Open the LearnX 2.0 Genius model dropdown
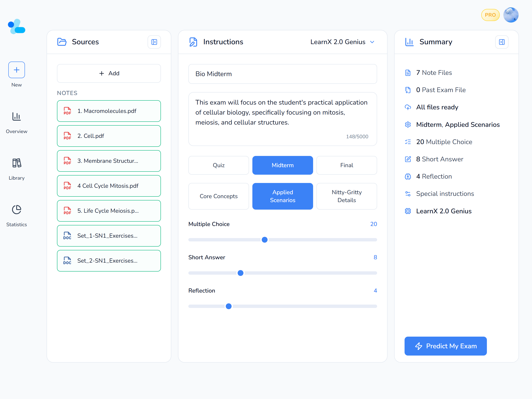Image resolution: width=532 pixels, height=399 pixels. pyautogui.click(x=342, y=42)
